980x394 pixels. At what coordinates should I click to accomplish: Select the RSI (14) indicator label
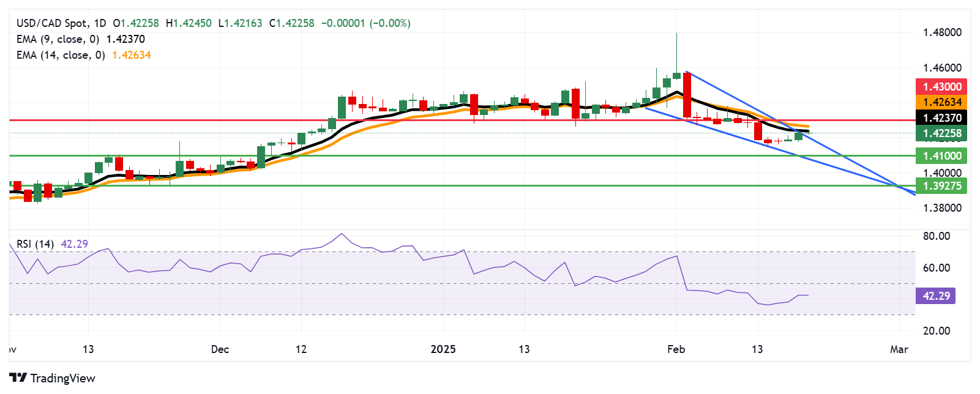pyautogui.click(x=35, y=244)
